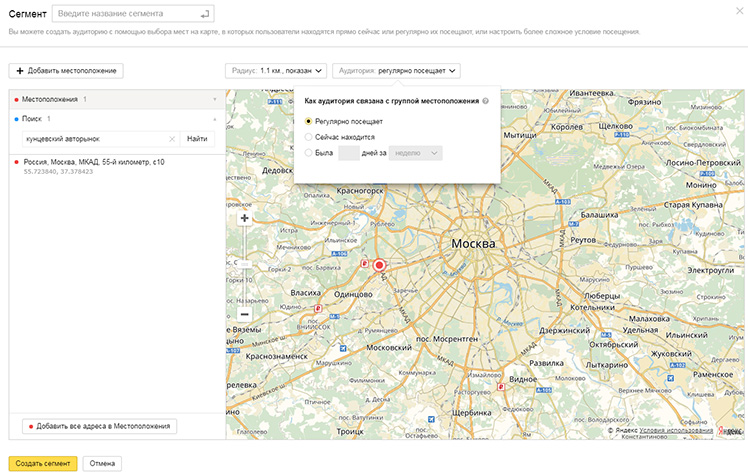Click the coordinates '55.723840, 37.378423'
The image size is (748, 474).
pyautogui.click(x=58, y=172)
